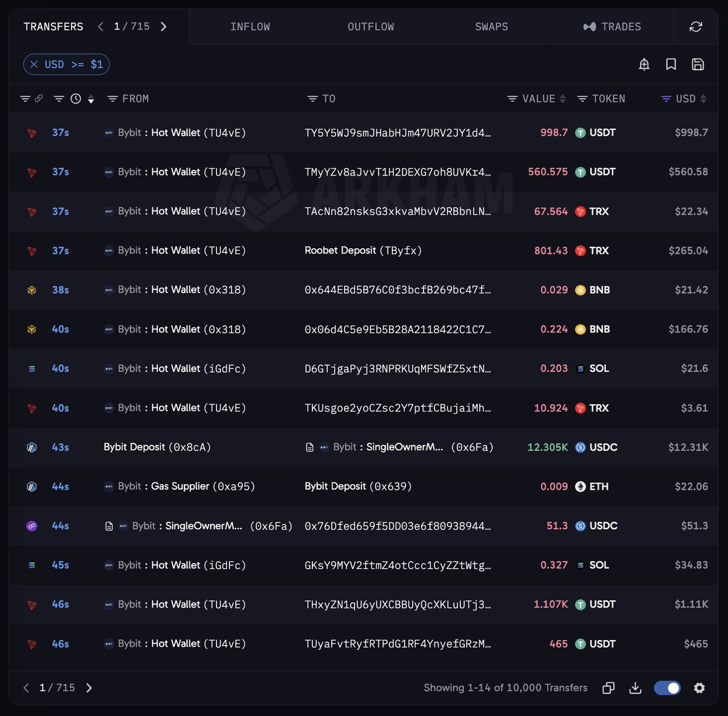Open Arbitrum transaction for 12.305K USDC
This screenshot has width=728, height=716.
click(32, 447)
